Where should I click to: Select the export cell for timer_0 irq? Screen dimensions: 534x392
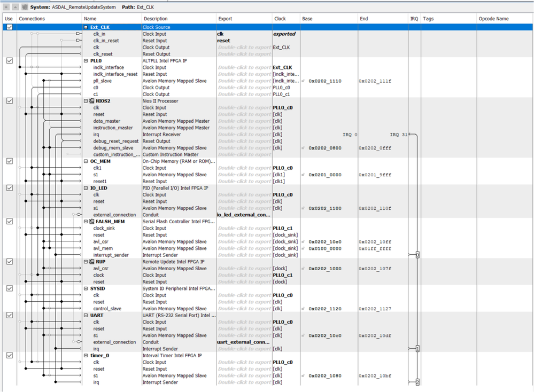tap(244, 382)
